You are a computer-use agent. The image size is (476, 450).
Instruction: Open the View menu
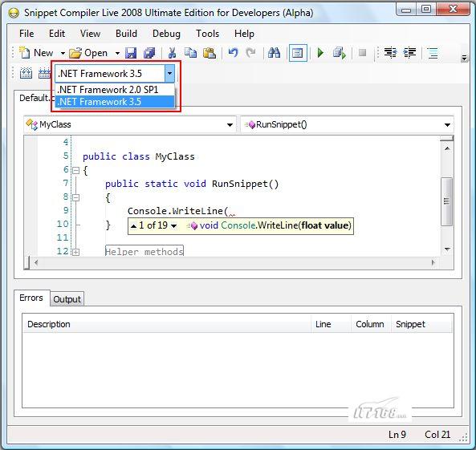coord(90,34)
